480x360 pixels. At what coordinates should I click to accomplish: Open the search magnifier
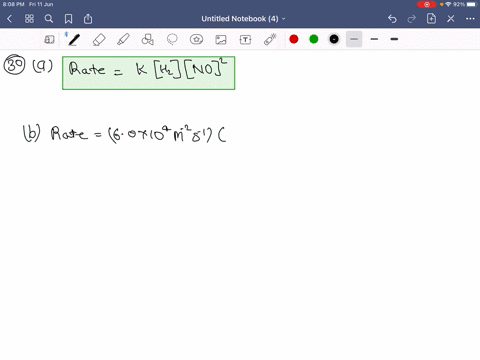coord(49,19)
